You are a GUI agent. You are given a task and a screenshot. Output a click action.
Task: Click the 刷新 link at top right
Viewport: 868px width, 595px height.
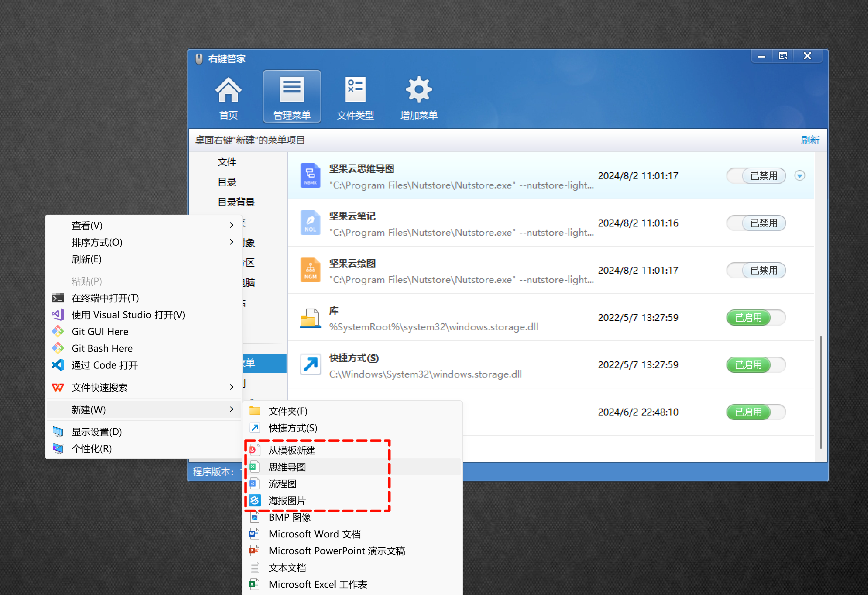click(x=810, y=140)
